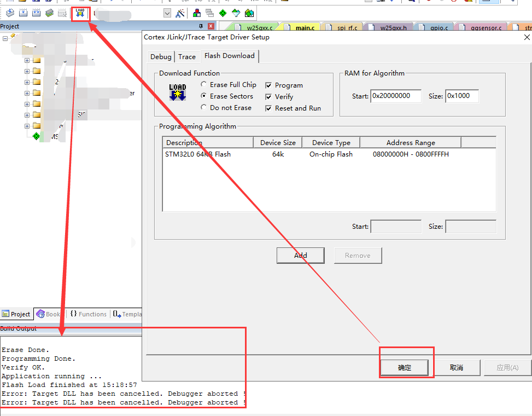Image resolution: width=532 pixels, height=416 pixels.
Task: Open Manage Run-Time Environment green diamond icon
Action: click(x=223, y=13)
